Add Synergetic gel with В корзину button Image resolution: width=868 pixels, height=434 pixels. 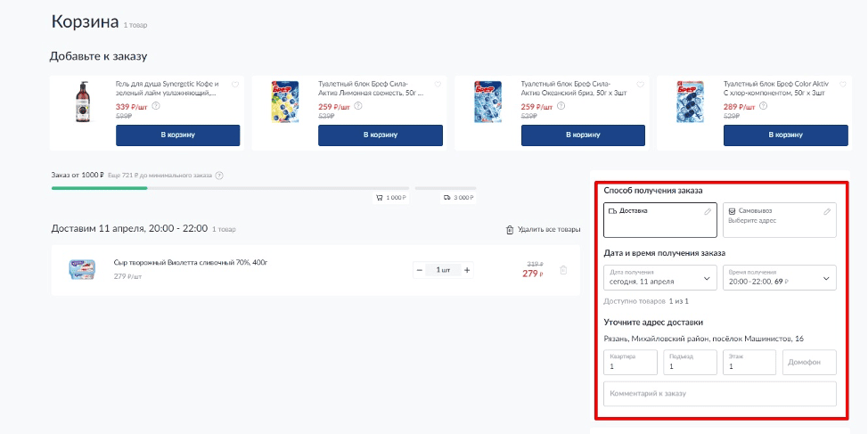coord(177,135)
